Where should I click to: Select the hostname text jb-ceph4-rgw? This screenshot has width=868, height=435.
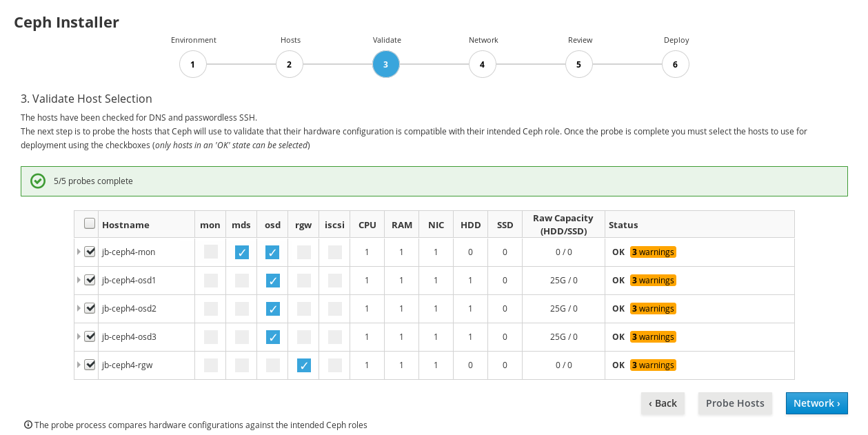[127, 365]
